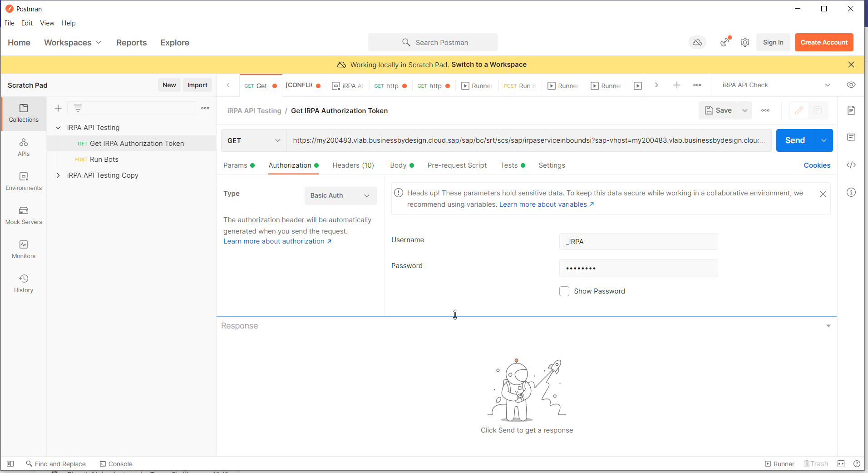Toggle two-pane view in status bar
The width and height of the screenshot is (868, 473).
coord(841,463)
